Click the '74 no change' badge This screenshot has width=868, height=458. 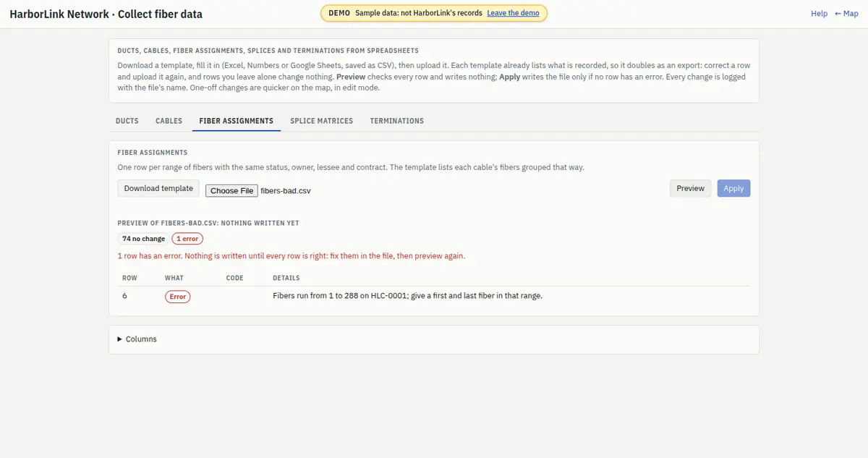coord(143,239)
